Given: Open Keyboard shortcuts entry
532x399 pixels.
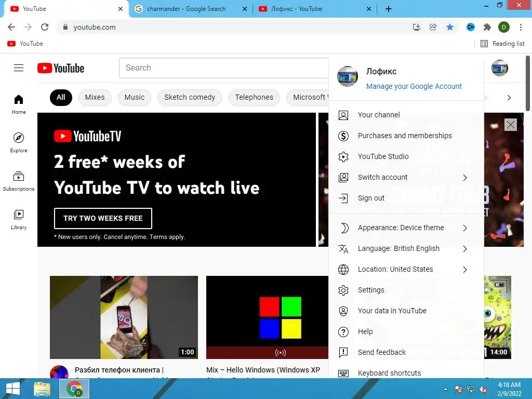Looking at the screenshot, I should pos(406,373).
